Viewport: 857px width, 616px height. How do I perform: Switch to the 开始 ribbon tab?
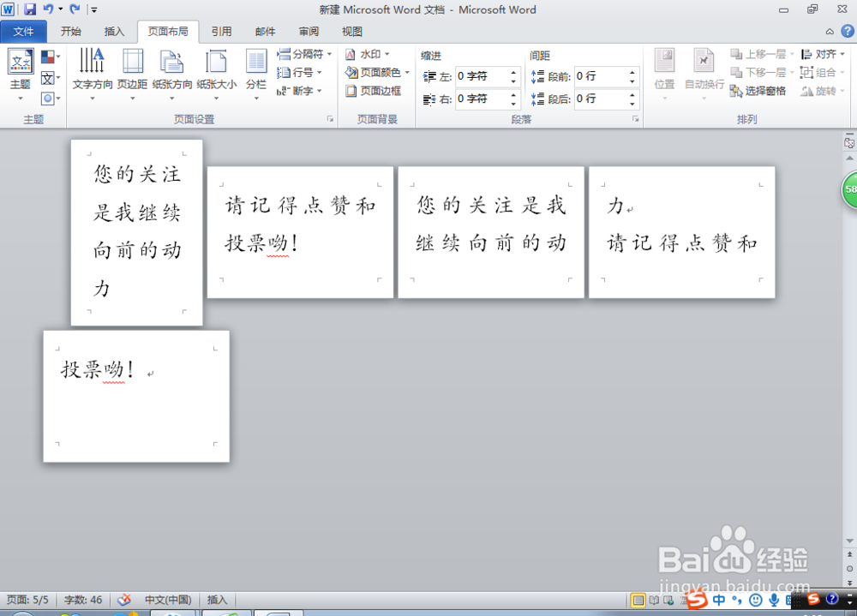tap(69, 31)
